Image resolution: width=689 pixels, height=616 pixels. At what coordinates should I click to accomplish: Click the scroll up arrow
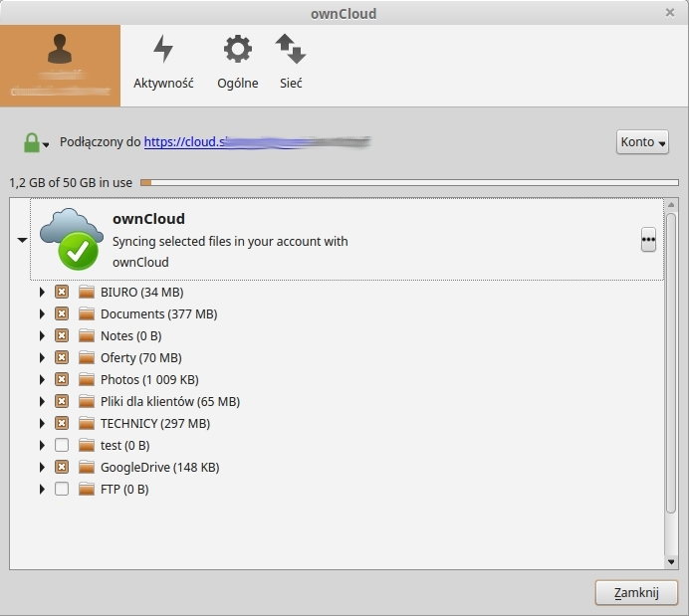(x=671, y=205)
